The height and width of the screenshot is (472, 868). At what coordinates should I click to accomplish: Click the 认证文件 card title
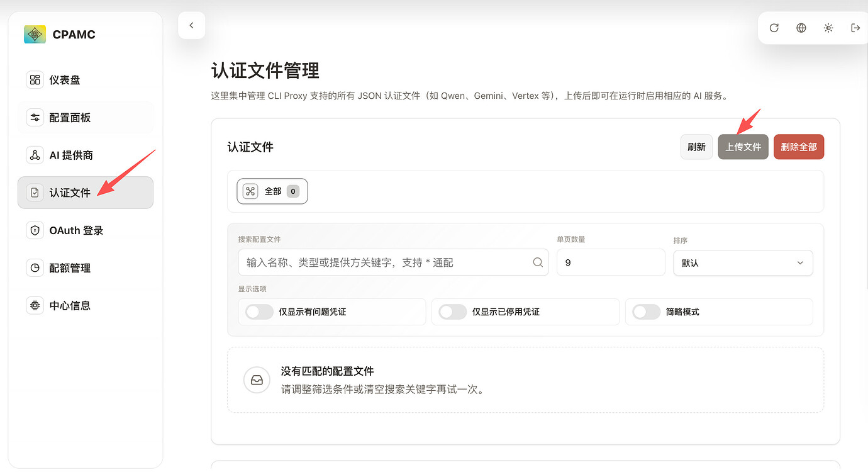pyautogui.click(x=250, y=147)
